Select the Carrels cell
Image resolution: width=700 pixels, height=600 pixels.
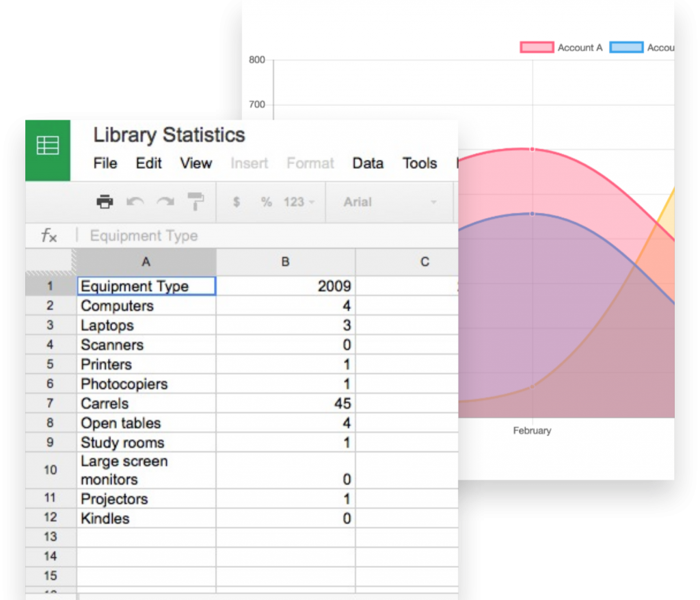(146, 403)
